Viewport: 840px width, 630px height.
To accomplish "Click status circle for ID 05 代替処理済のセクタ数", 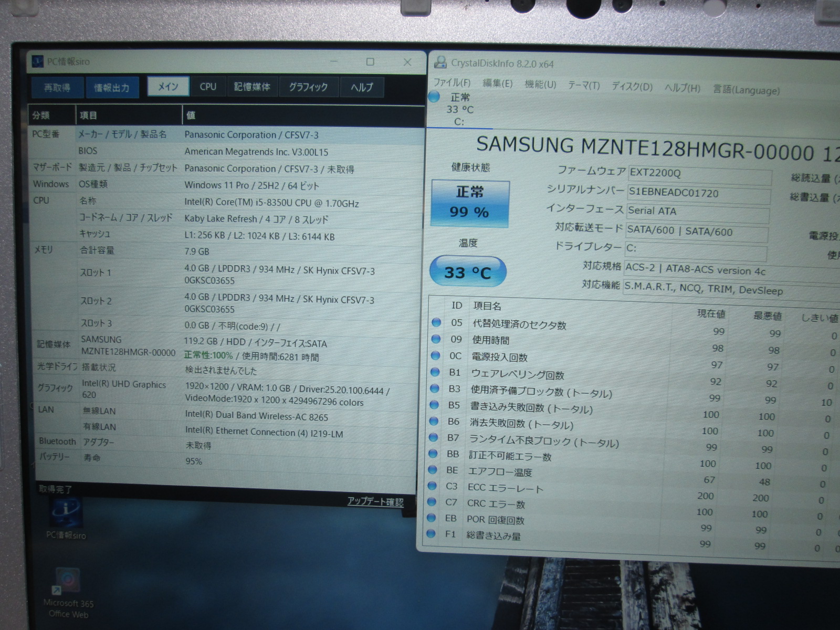I will click(x=436, y=322).
